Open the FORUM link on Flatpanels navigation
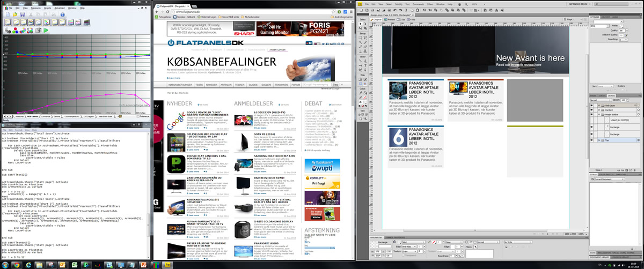 296,85
